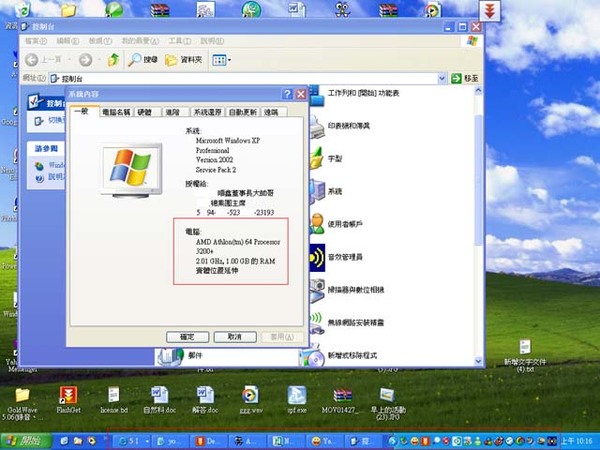The image size is (600, 450).
Task: Switch to the 一般 tab
Action: pos(84,111)
